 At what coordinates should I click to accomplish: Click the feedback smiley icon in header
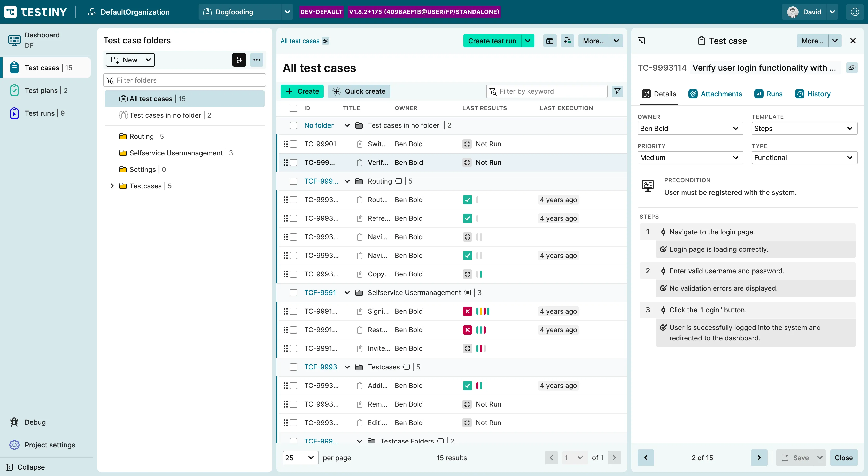[855, 12]
